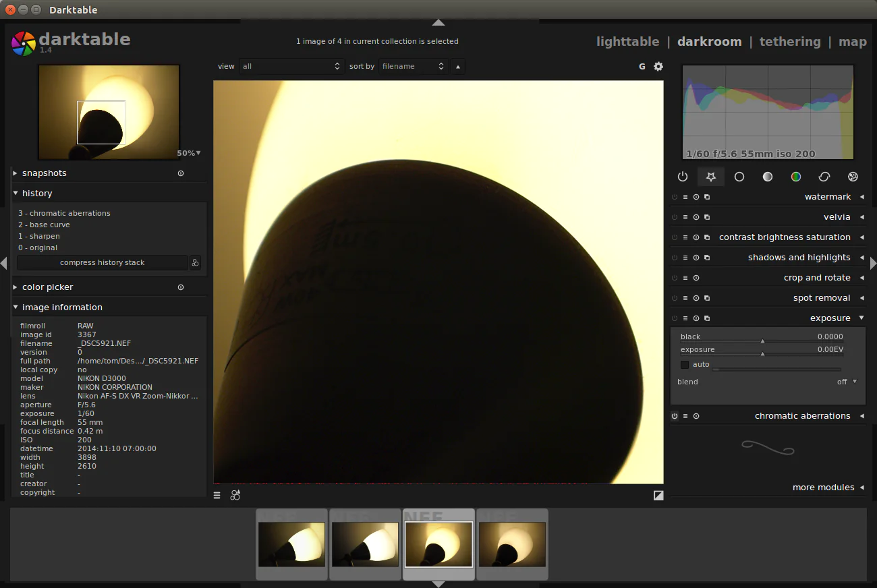877x588 pixels.
Task: Reset contrast brightness saturation module
Action: point(696,237)
